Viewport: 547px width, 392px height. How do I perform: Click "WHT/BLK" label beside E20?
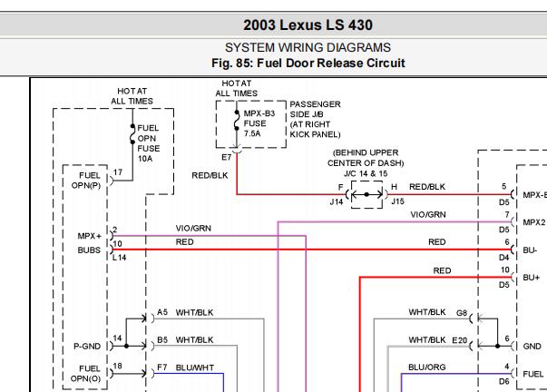427,340
